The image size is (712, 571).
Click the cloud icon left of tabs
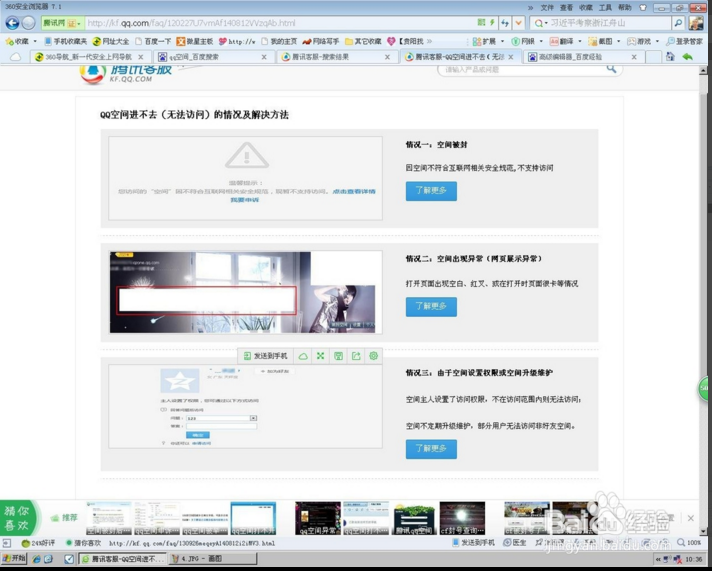15,57
